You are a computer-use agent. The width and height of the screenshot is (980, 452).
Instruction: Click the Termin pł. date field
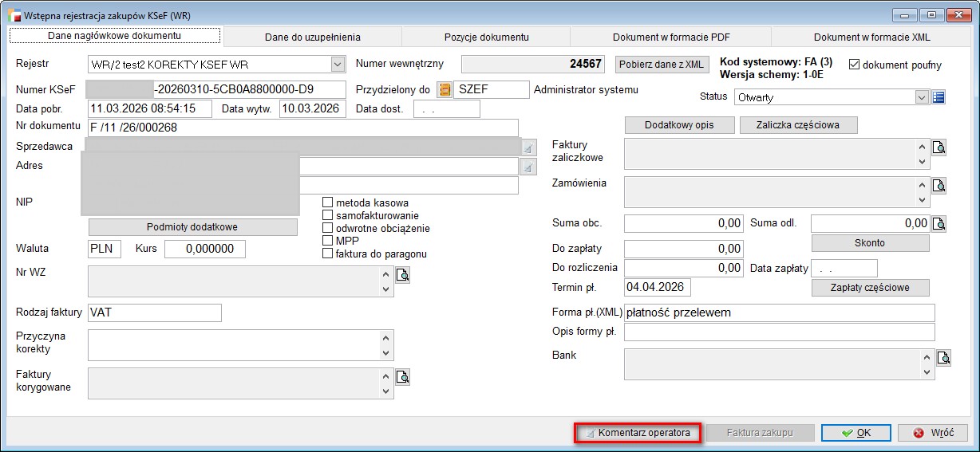(658, 287)
